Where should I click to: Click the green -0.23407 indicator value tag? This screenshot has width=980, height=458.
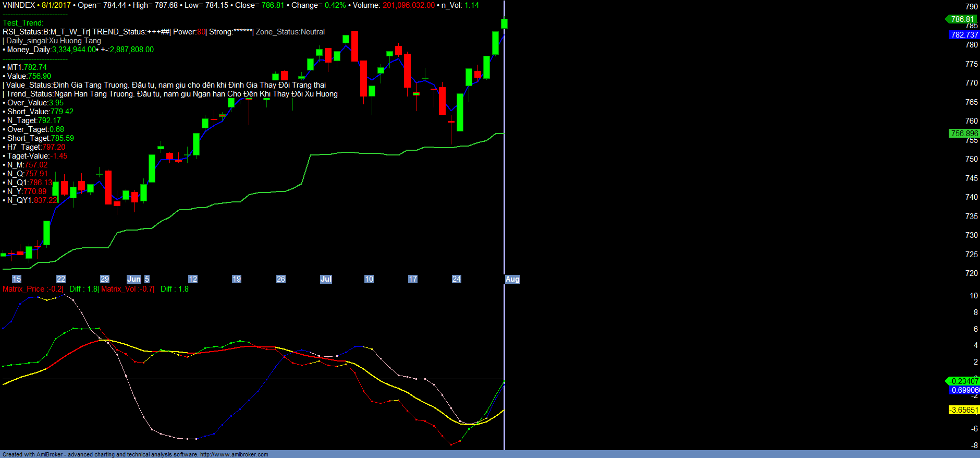click(x=963, y=381)
